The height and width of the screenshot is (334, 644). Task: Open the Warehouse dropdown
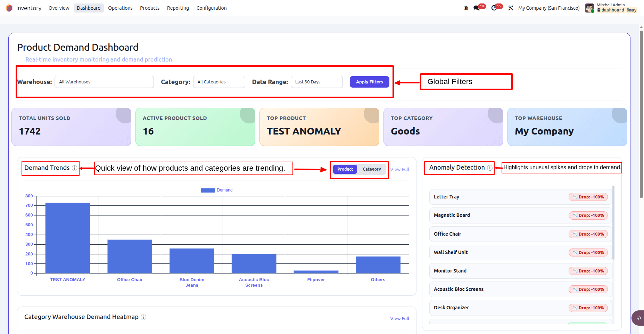point(104,82)
